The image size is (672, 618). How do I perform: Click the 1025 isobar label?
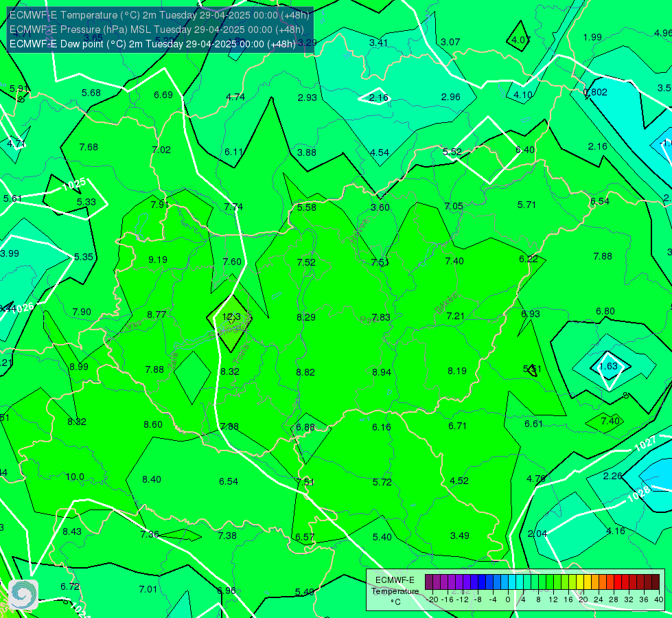coord(73,185)
